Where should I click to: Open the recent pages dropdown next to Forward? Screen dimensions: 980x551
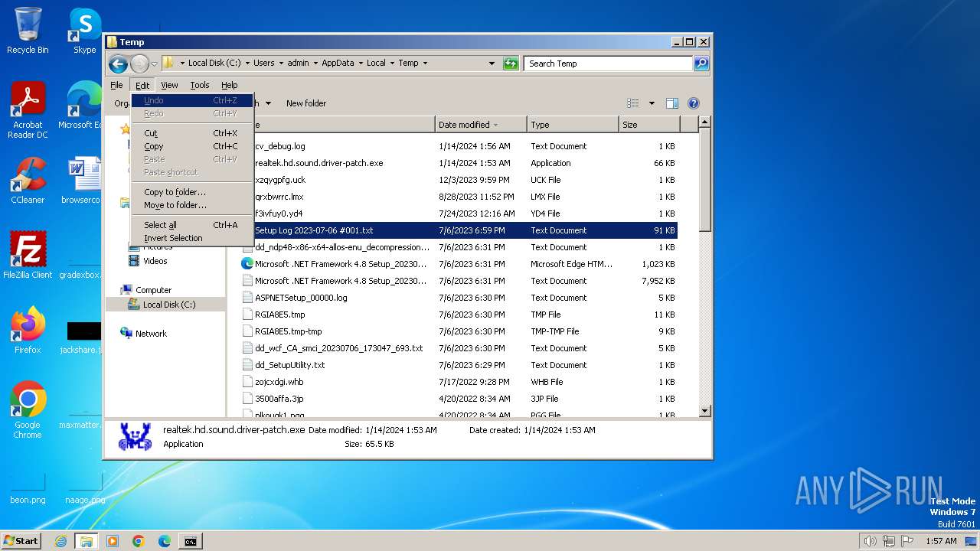pyautogui.click(x=154, y=64)
